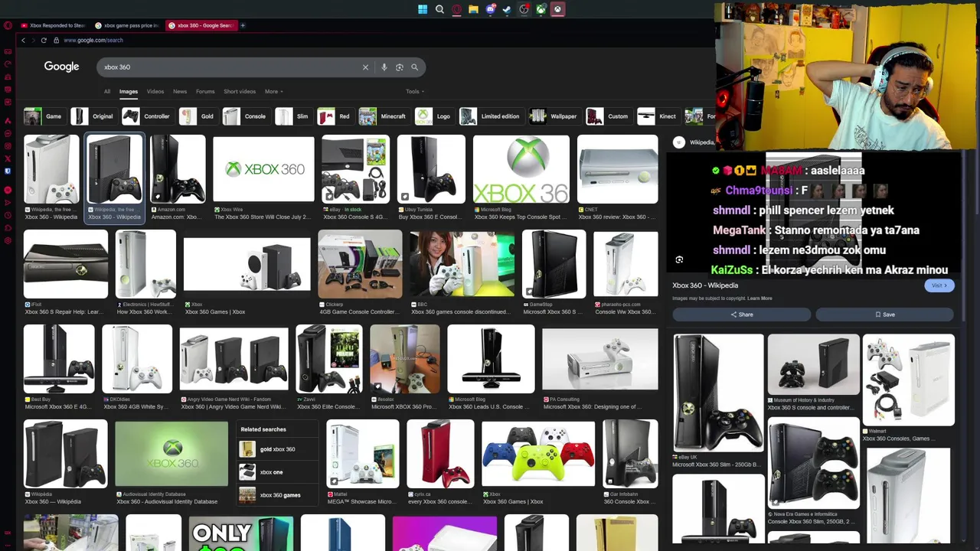Filter images by the Minecraft chip
This screenshot has height=551, width=980.
point(384,116)
